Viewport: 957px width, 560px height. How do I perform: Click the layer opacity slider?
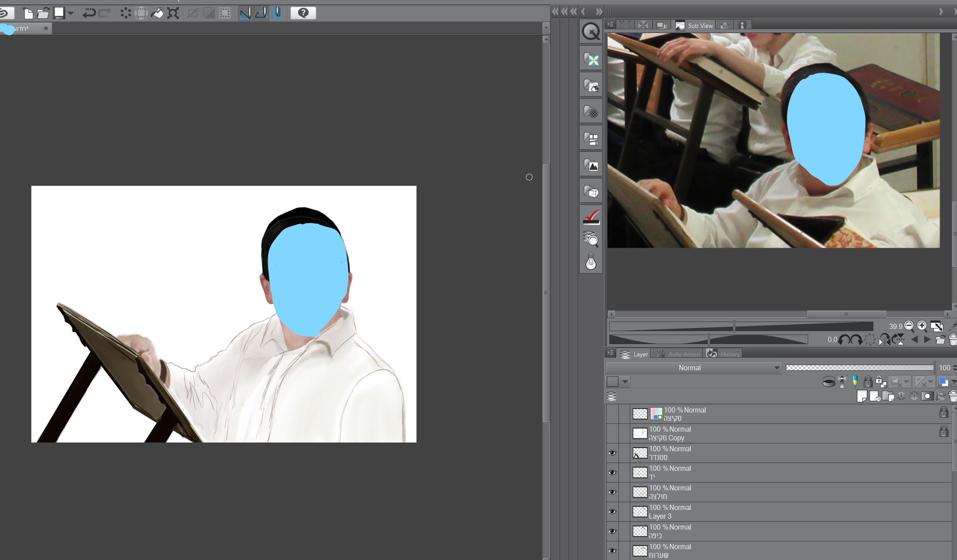[860, 368]
